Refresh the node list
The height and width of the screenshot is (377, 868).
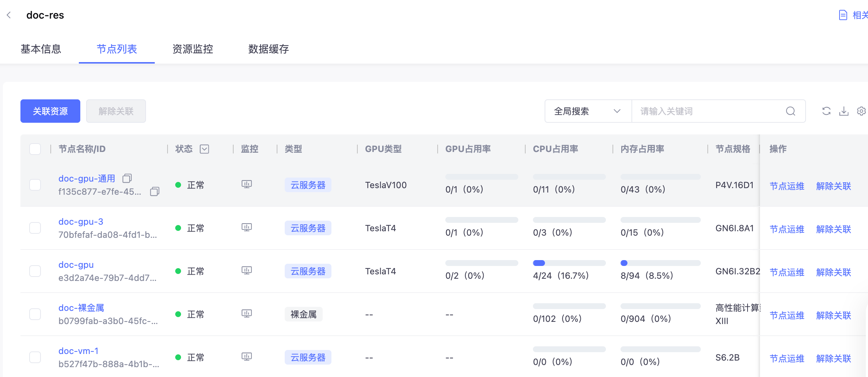tap(826, 111)
